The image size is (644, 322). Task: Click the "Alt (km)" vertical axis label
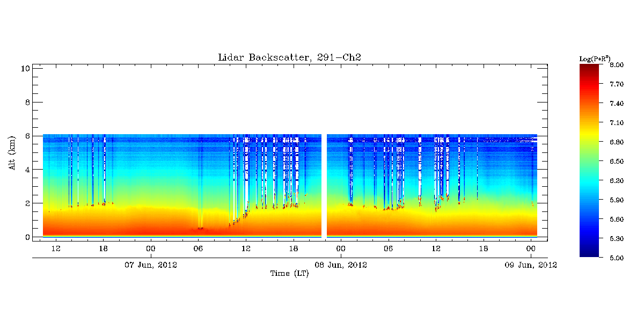12,152
